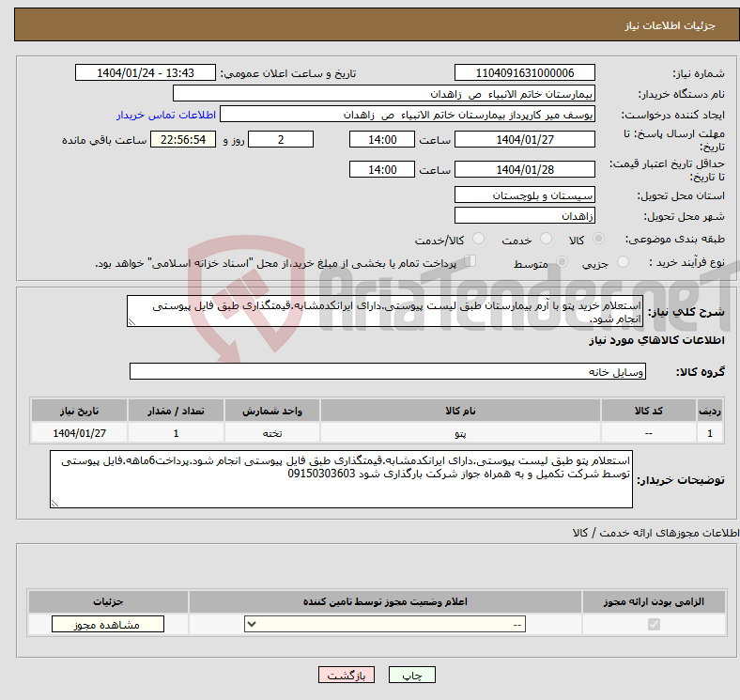This screenshot has height=700, width=740.
Task: Click the اطلاعات کالاهای مورد نیاز heading
Action: pos(656,340)
